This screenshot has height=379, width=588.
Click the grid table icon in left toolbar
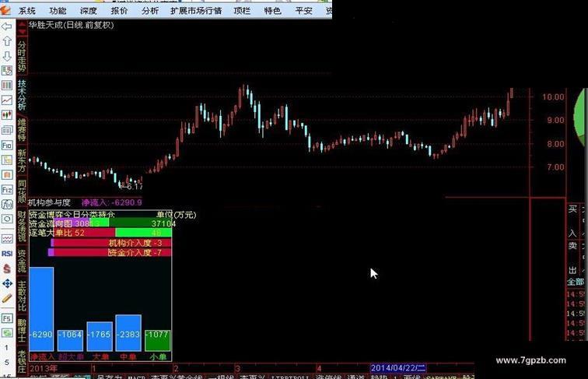(x=7, y=85)
